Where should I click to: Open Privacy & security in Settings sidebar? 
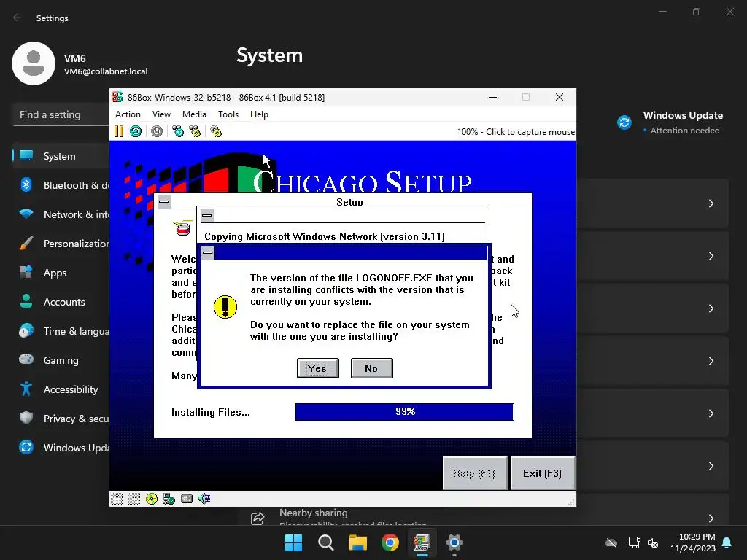pos(61,419)
